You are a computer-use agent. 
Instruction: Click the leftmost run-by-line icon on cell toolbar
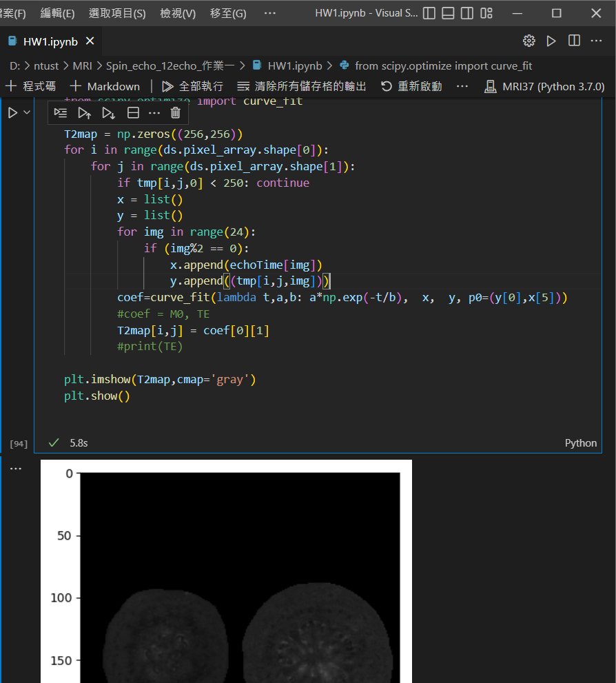click(x=61, y=112)
